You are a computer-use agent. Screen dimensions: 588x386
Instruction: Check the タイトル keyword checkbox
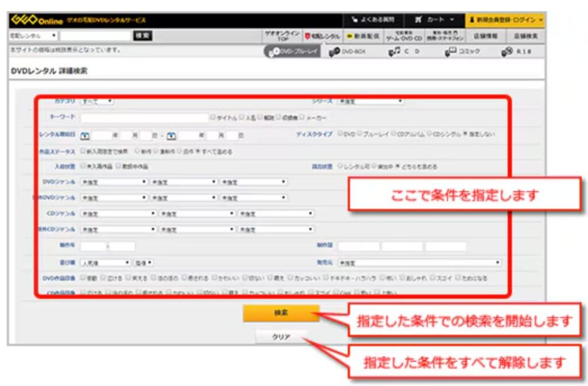pyautogui.click(x=212, y=118)
